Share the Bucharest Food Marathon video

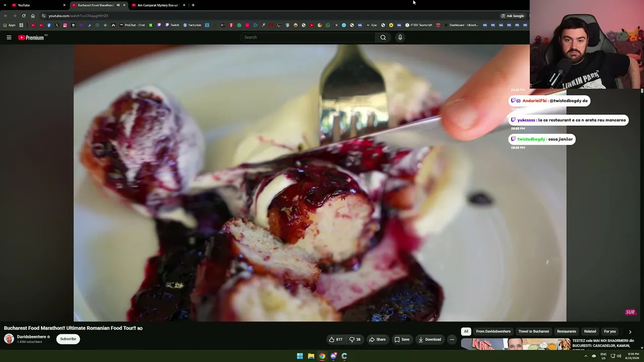[x=377, y=339]
